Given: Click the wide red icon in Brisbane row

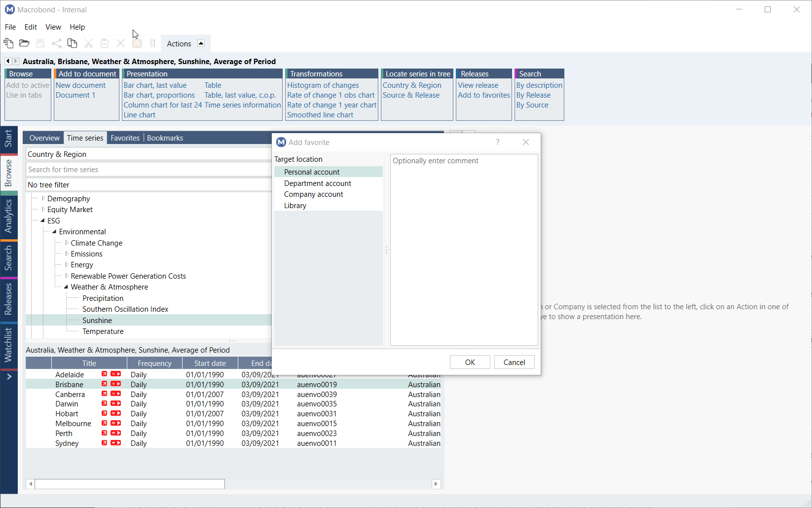Looking at the screenshot, I should (x=115, y=384).
